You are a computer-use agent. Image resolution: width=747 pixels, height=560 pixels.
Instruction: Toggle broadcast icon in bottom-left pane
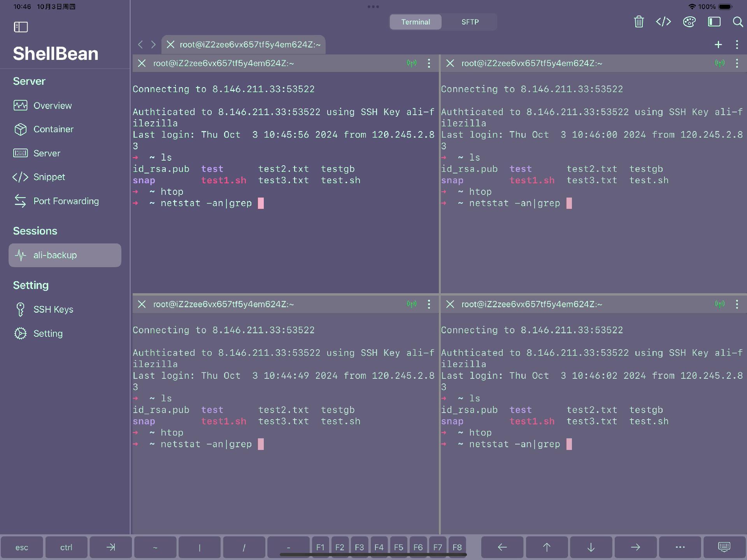pos(412,304)
